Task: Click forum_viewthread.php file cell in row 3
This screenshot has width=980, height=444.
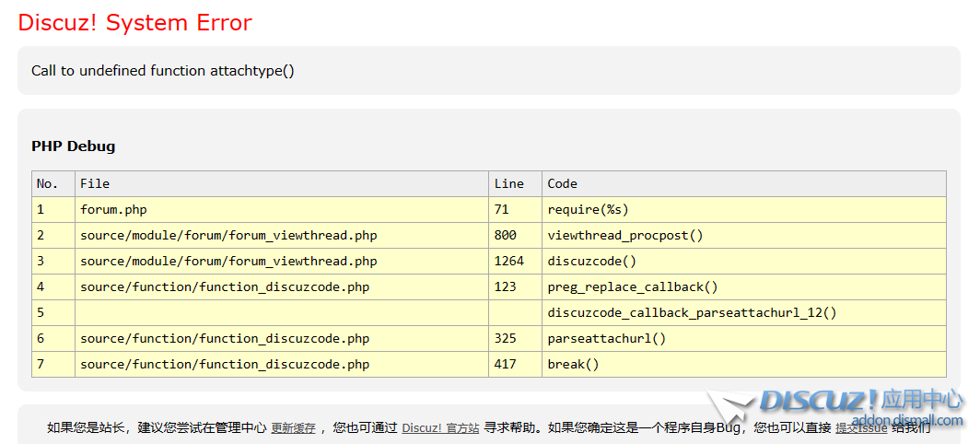Action: click(x=282, y=262)
